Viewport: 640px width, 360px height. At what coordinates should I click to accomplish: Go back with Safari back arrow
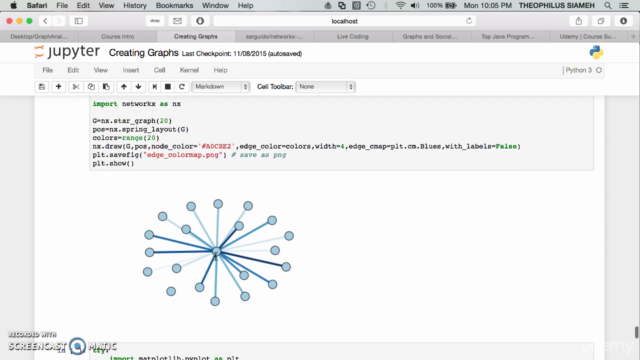[45, 21]
